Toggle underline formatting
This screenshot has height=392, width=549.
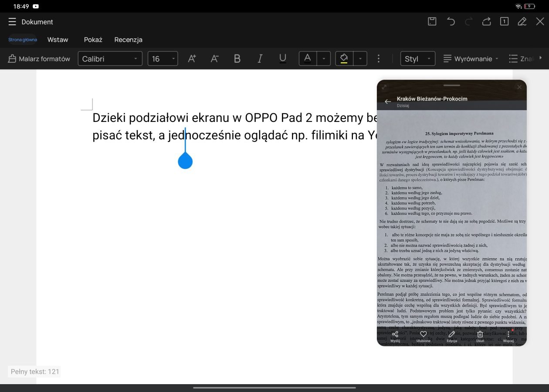click(x=283, y=59)
